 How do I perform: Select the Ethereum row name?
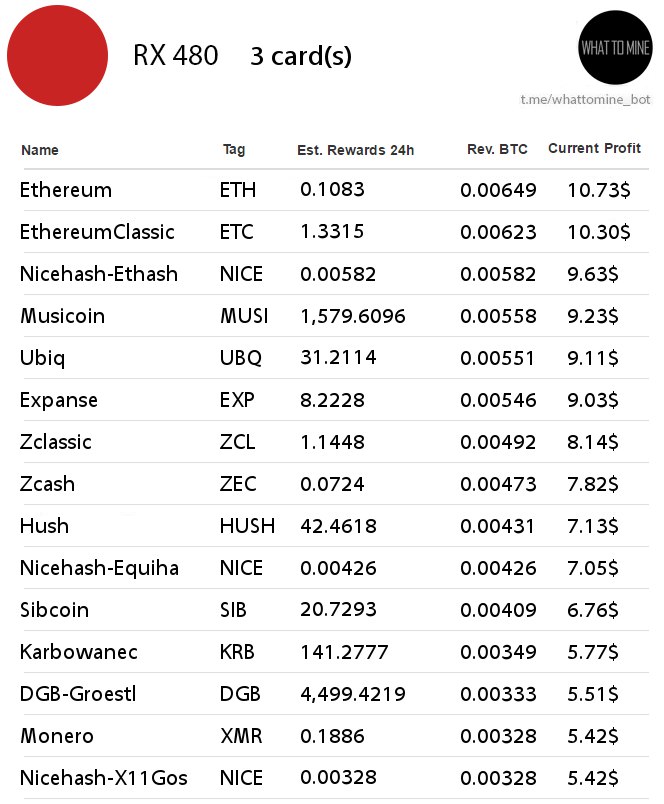point(66,190)
